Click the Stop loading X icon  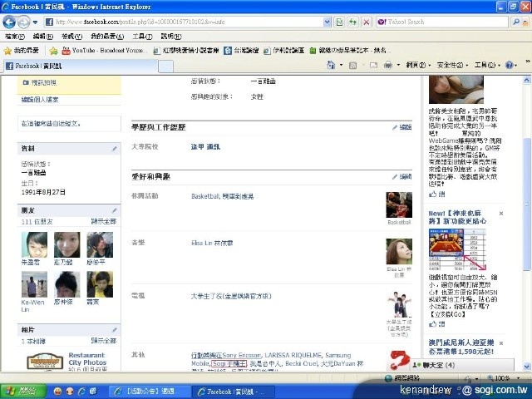[x=365, y=21]
